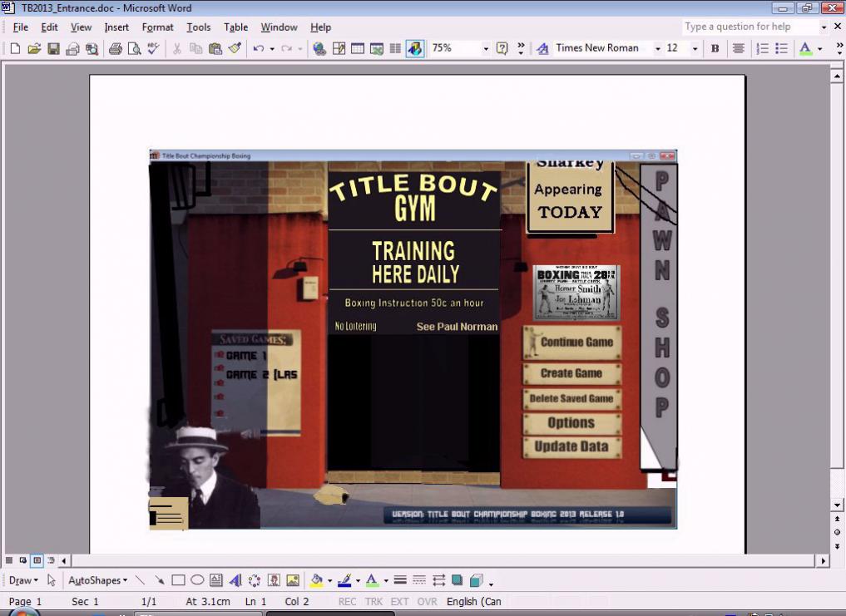The height and width of the screenshot is (616, 846).
Task: Click the Spelling and Grammar check icon
Action: (153, 49)
